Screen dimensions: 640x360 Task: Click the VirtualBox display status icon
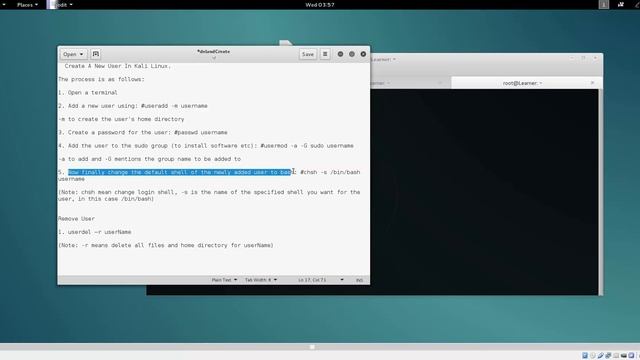click(624, 356)
